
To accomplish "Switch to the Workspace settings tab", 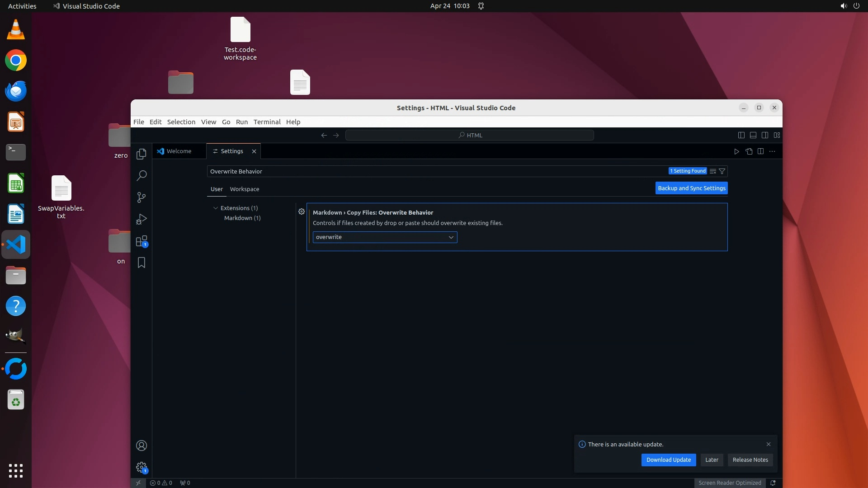I will (244, 189).
